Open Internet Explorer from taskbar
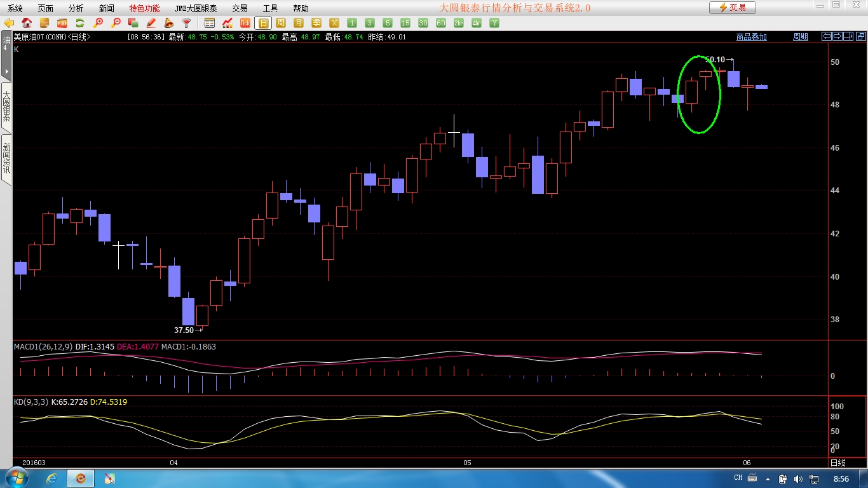 pyautogui.click(x=51, y=478)
